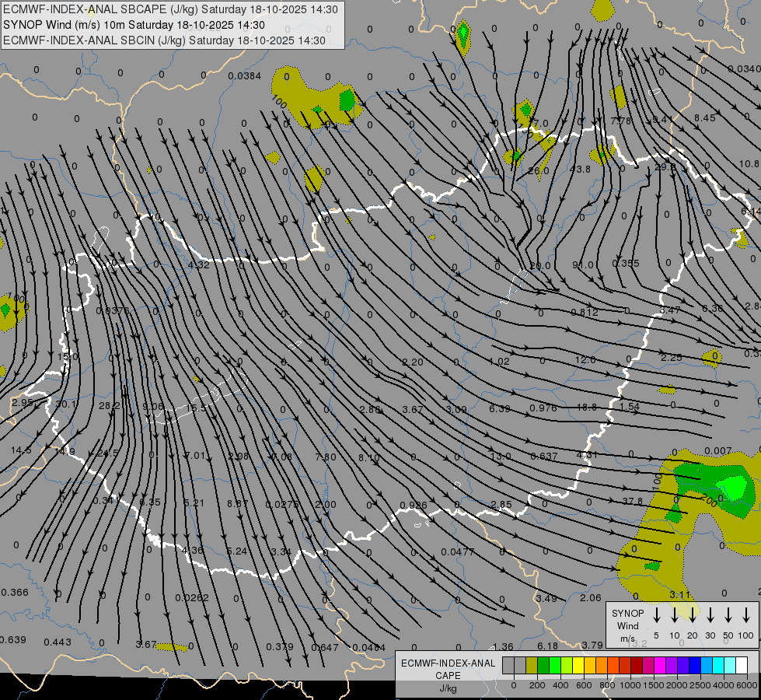Click the map value 2.06
Image resolution: width=761 pixels, height=700 pixels.
point(591,598)
